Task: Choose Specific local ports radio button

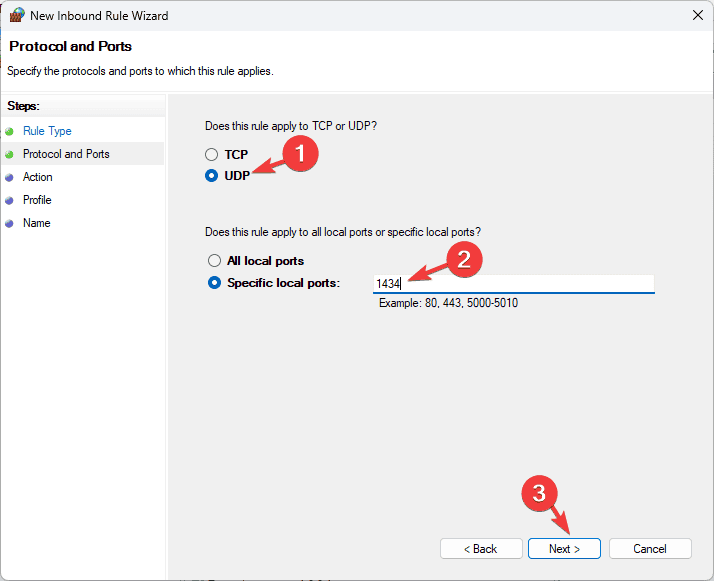Action: point(214,283)
